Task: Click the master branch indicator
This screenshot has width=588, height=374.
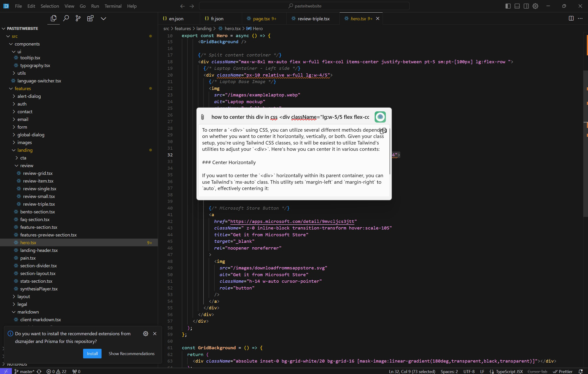Action: click(25, 371)
